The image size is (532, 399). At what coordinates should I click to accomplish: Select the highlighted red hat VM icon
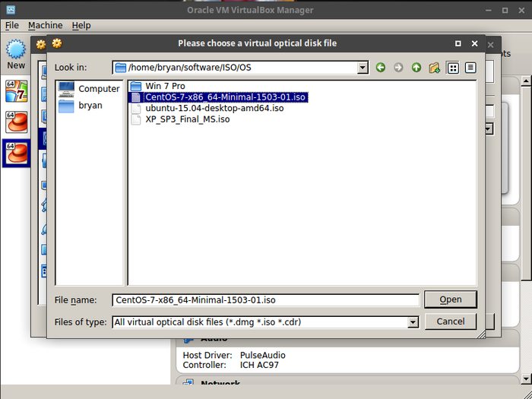coord(16,153)
